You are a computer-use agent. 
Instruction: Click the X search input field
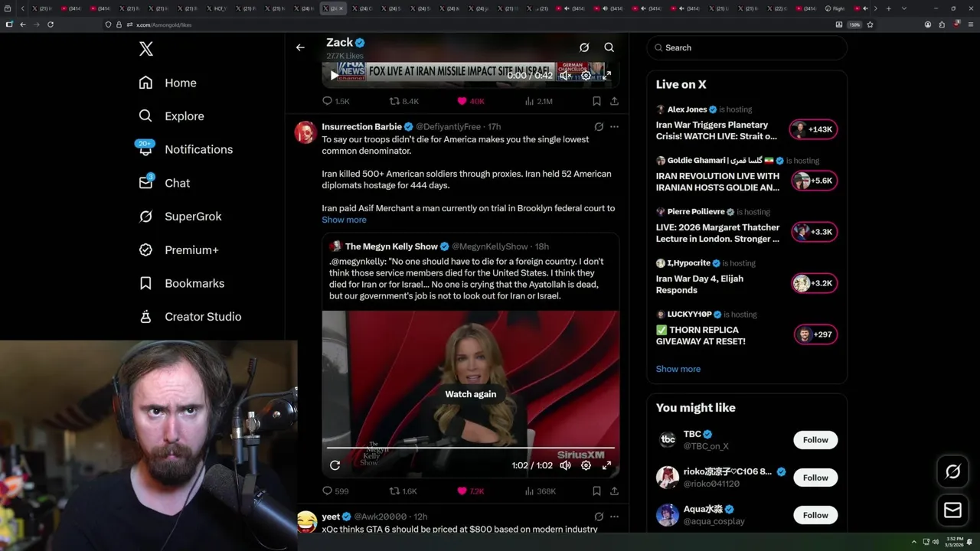[x=746, y=47]
